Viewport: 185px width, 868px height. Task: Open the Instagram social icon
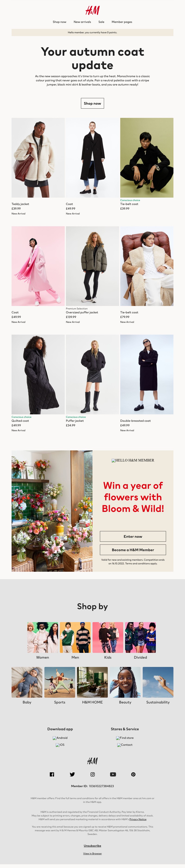pyautogui.click(x=93, y=774)
